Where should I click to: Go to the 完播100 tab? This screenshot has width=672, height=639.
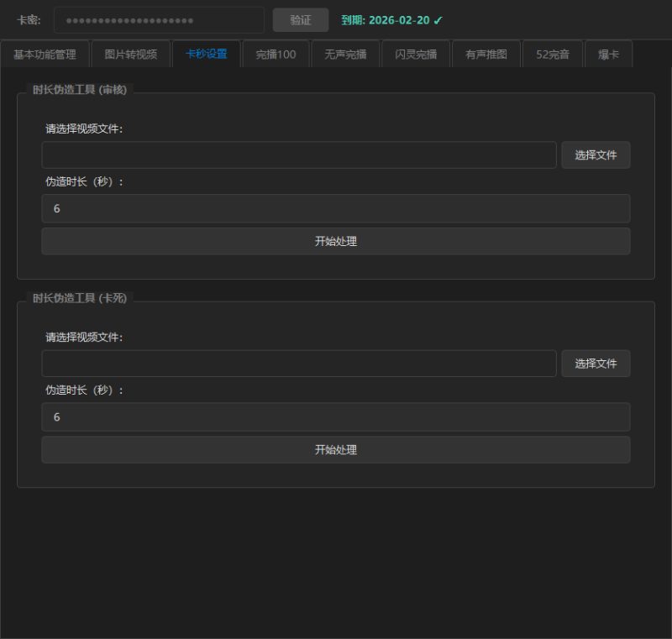click(276, 55)
